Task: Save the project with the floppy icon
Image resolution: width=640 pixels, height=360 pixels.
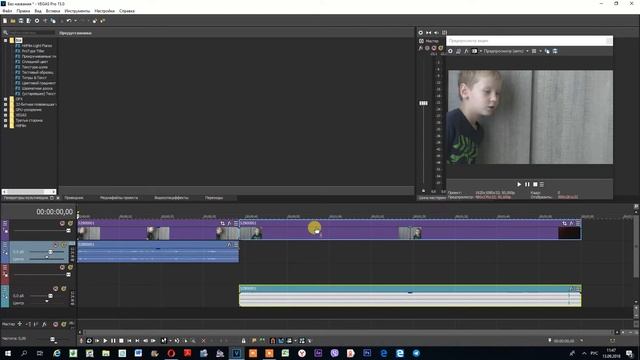Action: click(x=21, y=20)
